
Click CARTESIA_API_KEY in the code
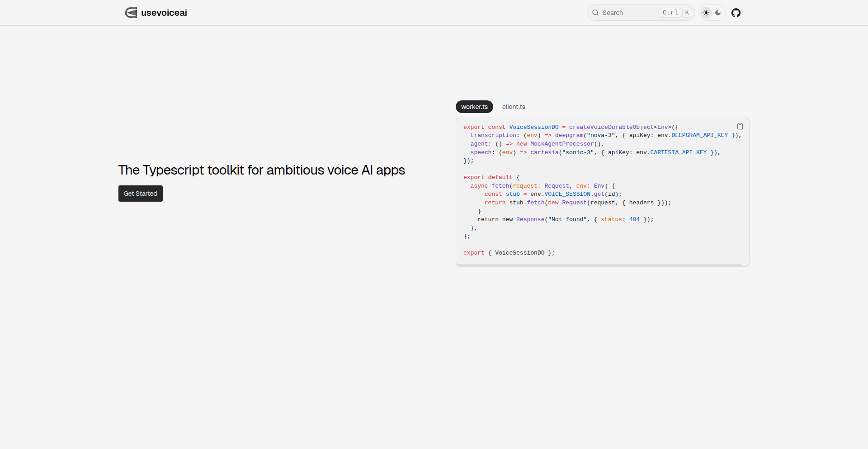tap(678, 152)
